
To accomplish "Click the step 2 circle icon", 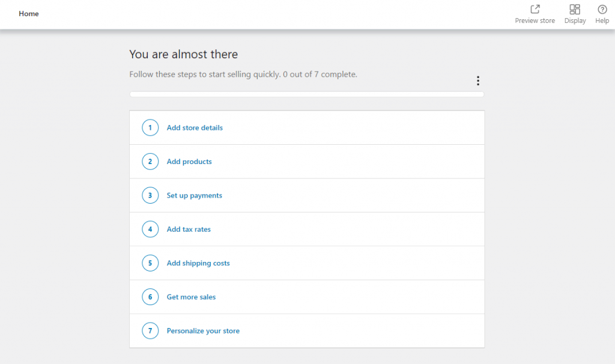I will coord(150,162).
